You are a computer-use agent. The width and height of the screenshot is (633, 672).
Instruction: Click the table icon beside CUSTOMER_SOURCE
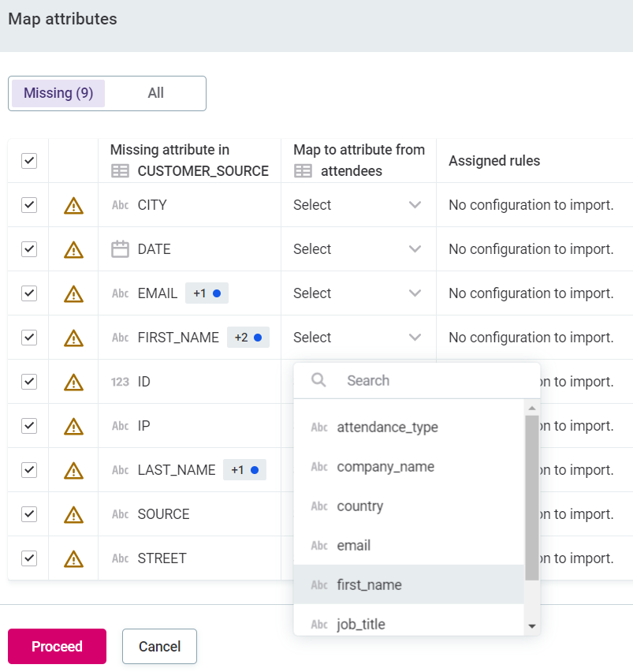[120, 171]
